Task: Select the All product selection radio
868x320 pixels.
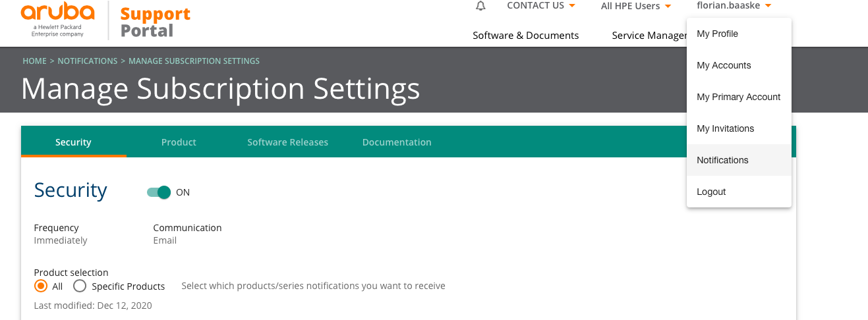Action: tap(41, 286)
